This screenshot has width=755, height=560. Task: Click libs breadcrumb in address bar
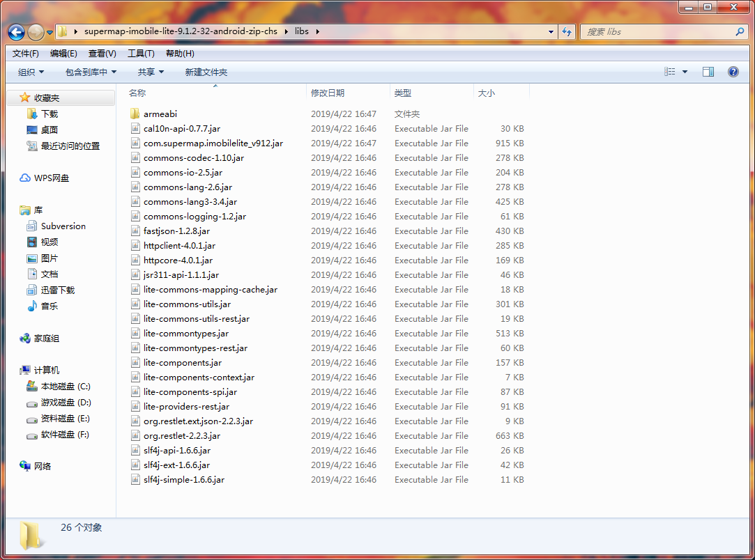301,31
